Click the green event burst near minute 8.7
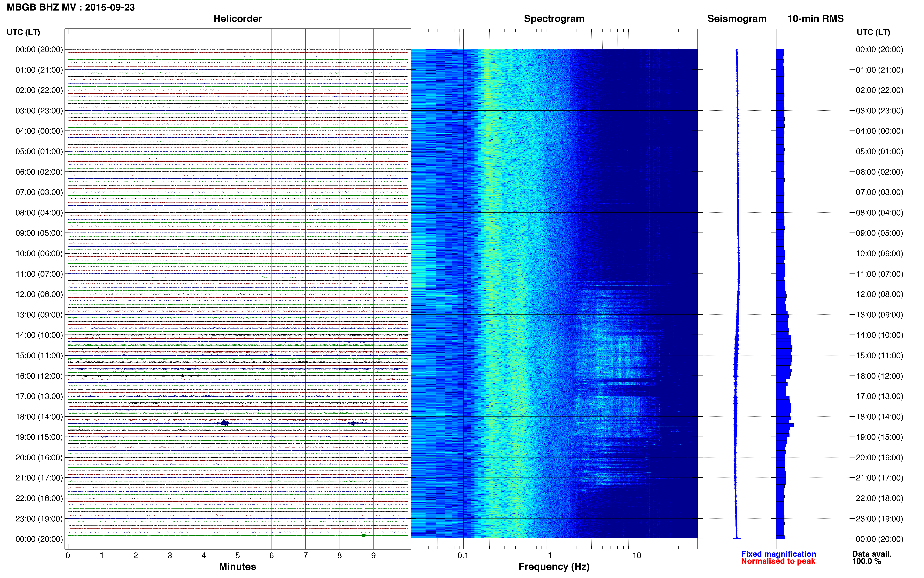 point(364,535)
